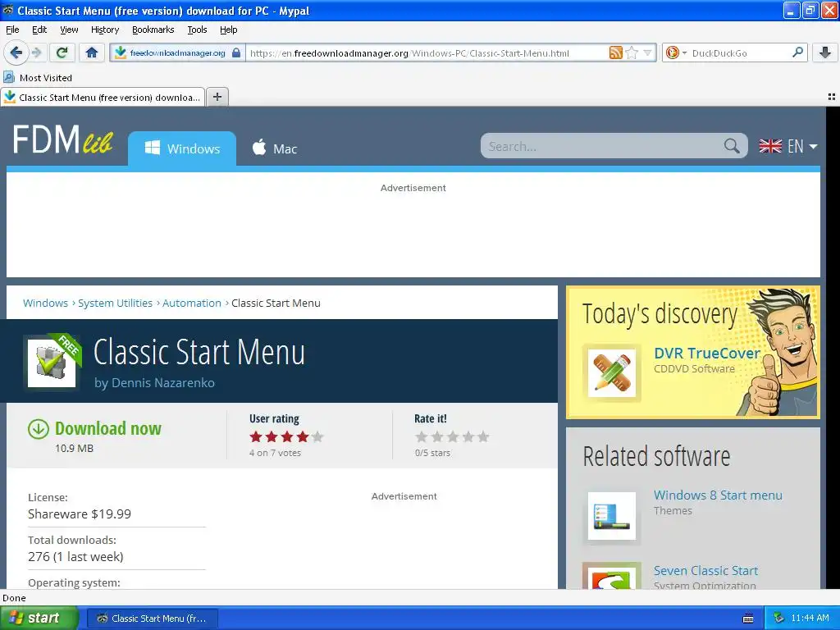Open the address bar history dropdown arrow
The image size is (840, 630).
[648, 52]
